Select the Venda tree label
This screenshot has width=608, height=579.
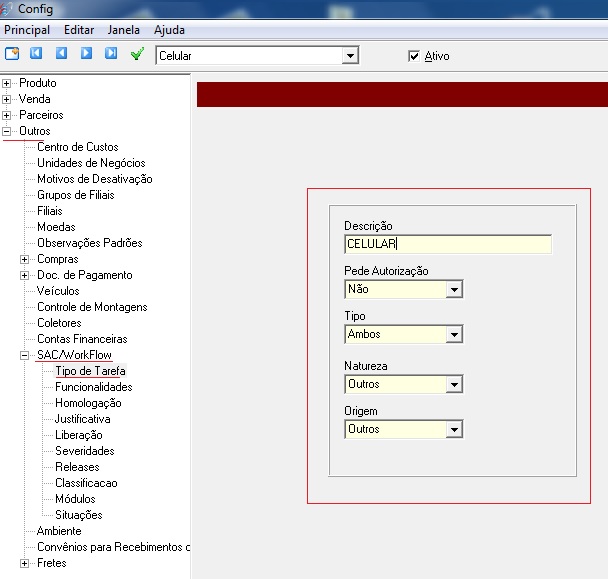tap(35, 99)
